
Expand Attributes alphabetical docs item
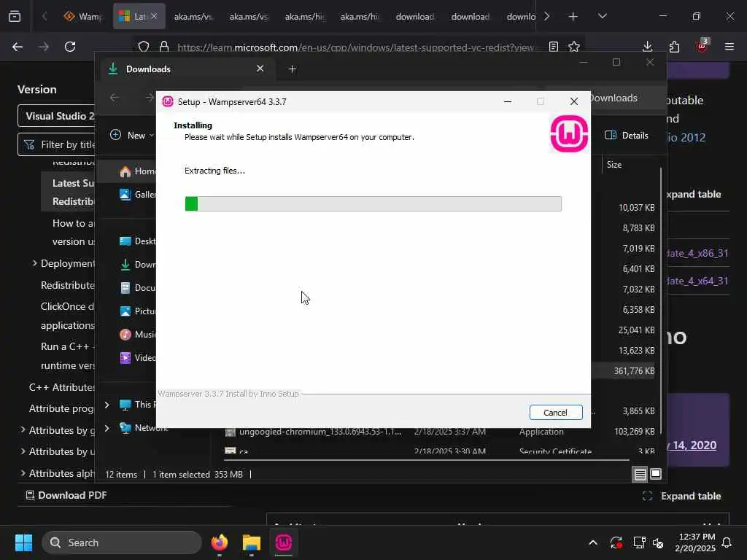click(x=23, y=472)
